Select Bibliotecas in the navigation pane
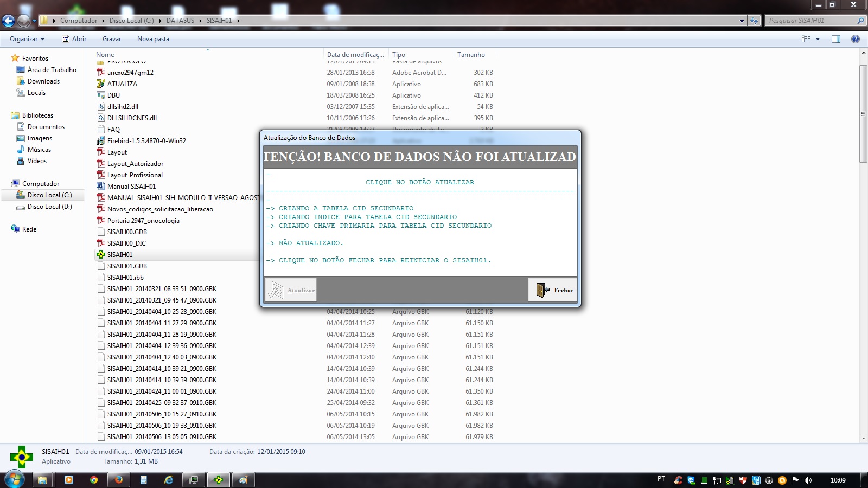Image resolution: width=868 pixels, height=488 pixels. (x=37, y=115)
